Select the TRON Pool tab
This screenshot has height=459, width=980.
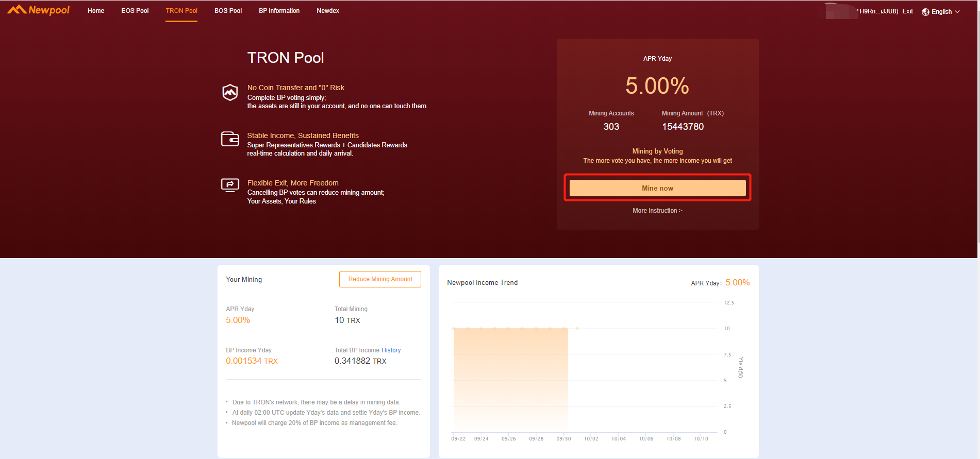pos(181,11)
